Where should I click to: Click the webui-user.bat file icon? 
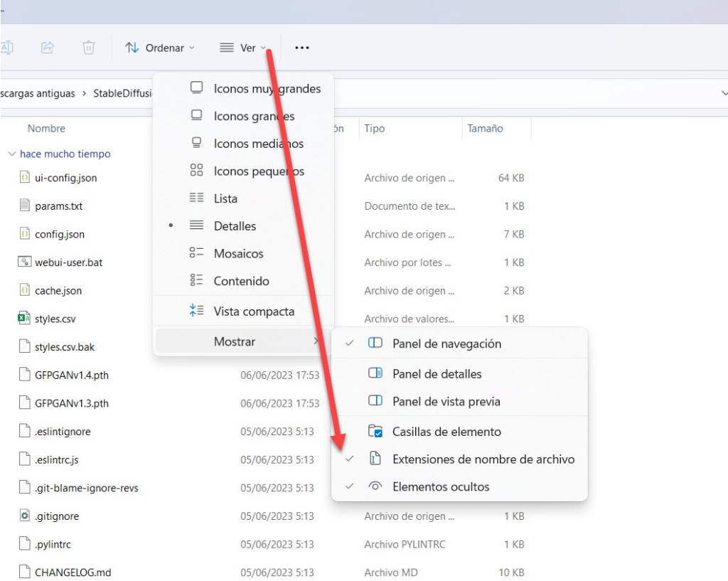tap(24, 262)
